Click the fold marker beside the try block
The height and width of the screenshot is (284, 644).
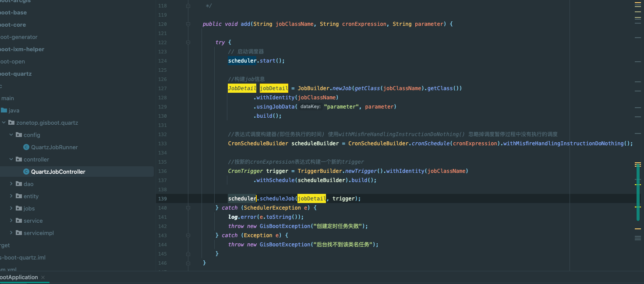[x=188, y=42]
